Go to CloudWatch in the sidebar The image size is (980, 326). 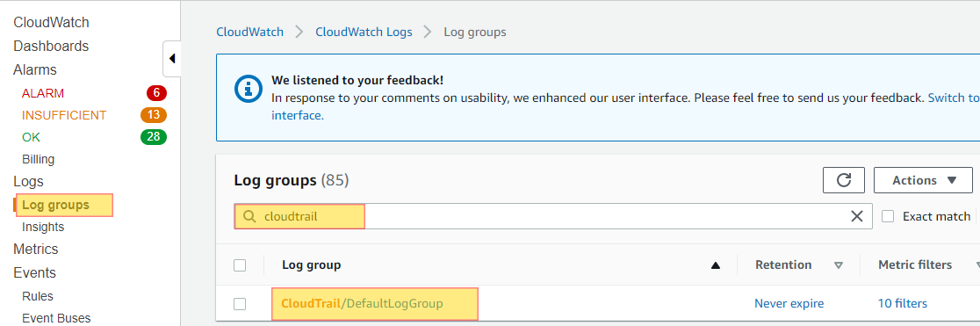[51, 23]
